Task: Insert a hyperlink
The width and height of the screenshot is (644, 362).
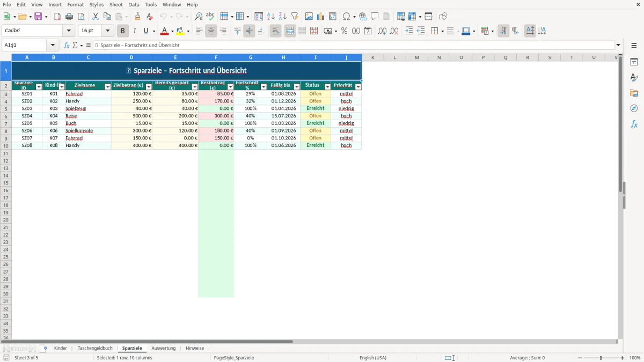Action: click(363, 17)
